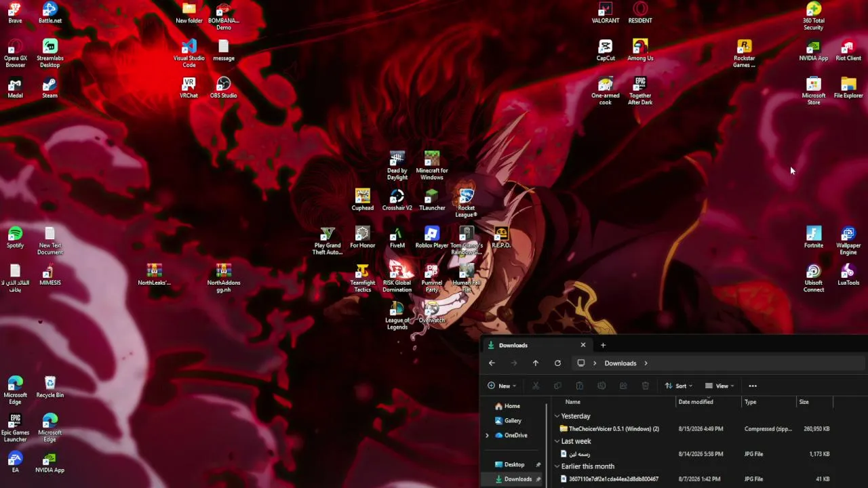Screen dimensions: 868x488
Task: Launch Epic Games Launcher shortcut
Action: click(15, 428)
